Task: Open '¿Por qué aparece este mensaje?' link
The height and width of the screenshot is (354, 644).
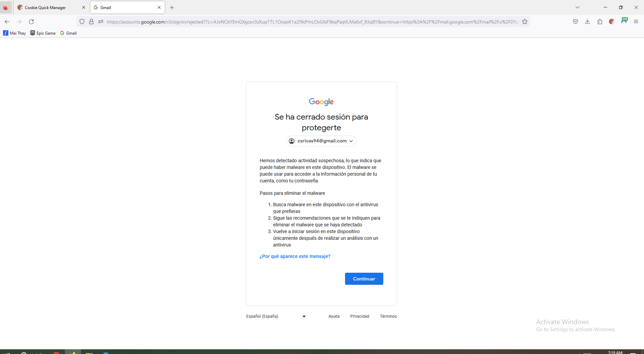Action: click(x=295, y=256)
